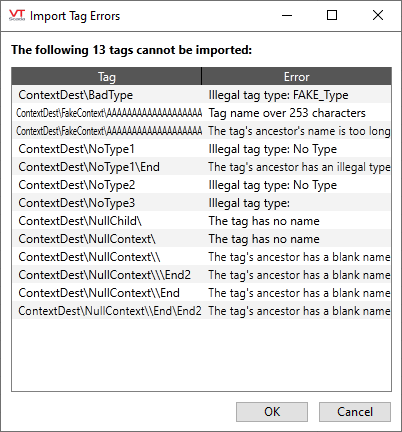The image size is (402, 432).
Task: Click the OK button
Action: 272,412
